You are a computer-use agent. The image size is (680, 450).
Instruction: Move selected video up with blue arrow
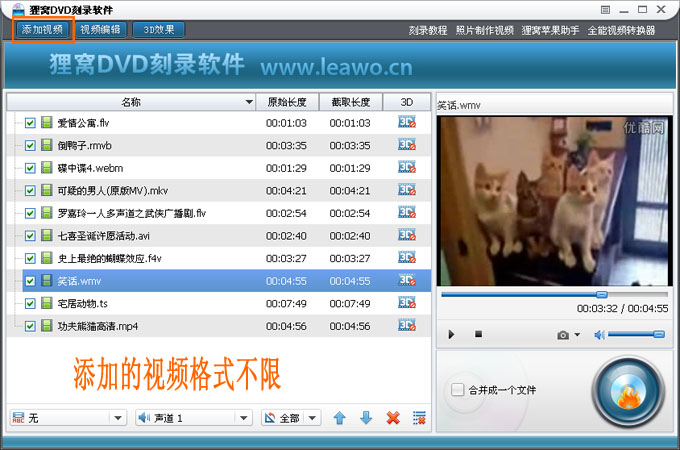coord(340,418)
